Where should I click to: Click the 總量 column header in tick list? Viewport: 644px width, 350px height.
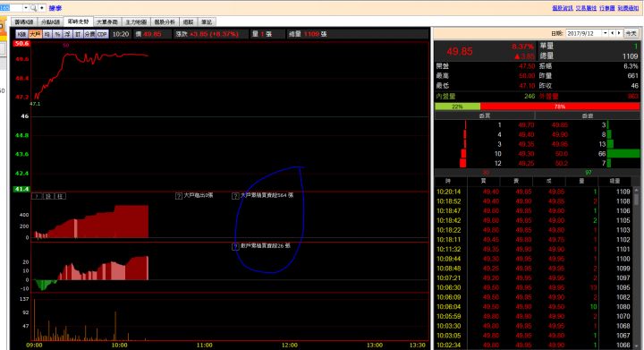pyautogui.click(x=614, y=181)
